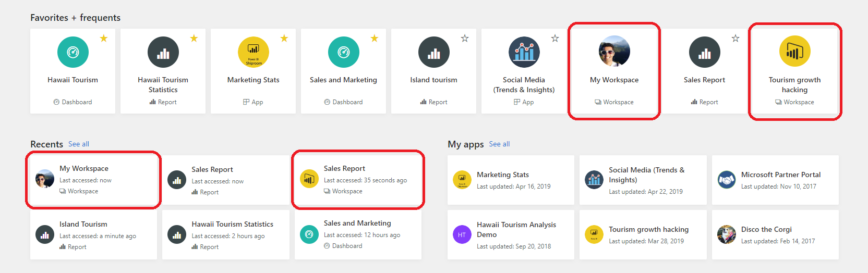This screenshot has height=273, width=868.
Task: Click the Island Tourism report icon in Recents
Action: tap(45, 234)
